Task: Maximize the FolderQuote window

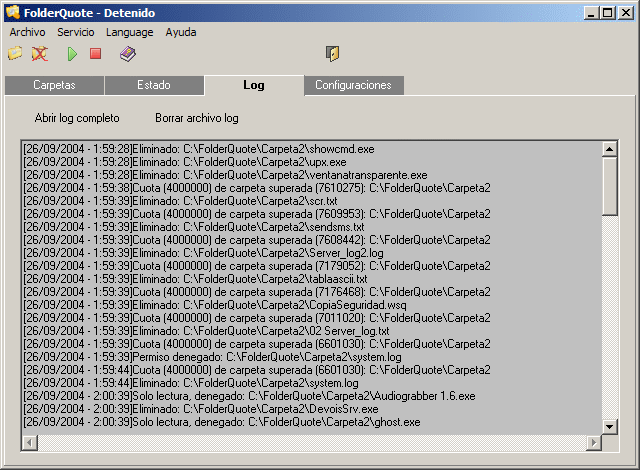Action: [x=607, y=13]
